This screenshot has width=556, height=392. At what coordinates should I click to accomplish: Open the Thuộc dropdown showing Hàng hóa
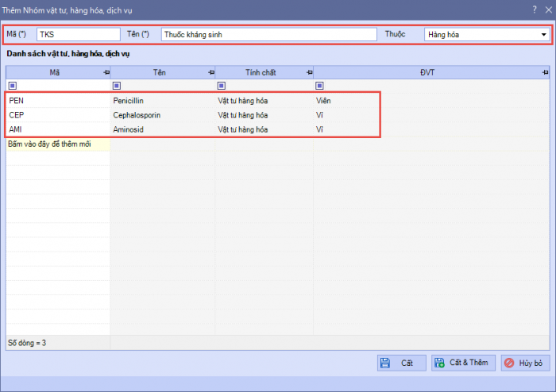[x=543, y=35]
